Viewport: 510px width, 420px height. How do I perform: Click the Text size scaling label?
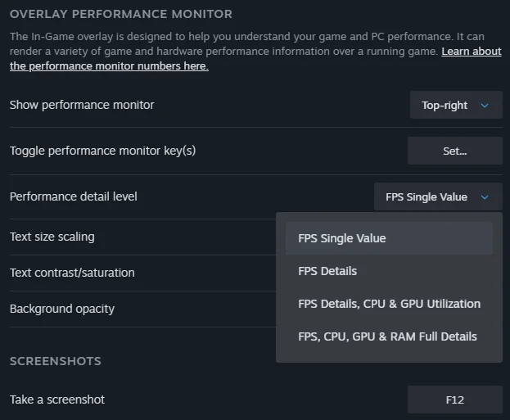pyautogui.click(x=52, y=237)
